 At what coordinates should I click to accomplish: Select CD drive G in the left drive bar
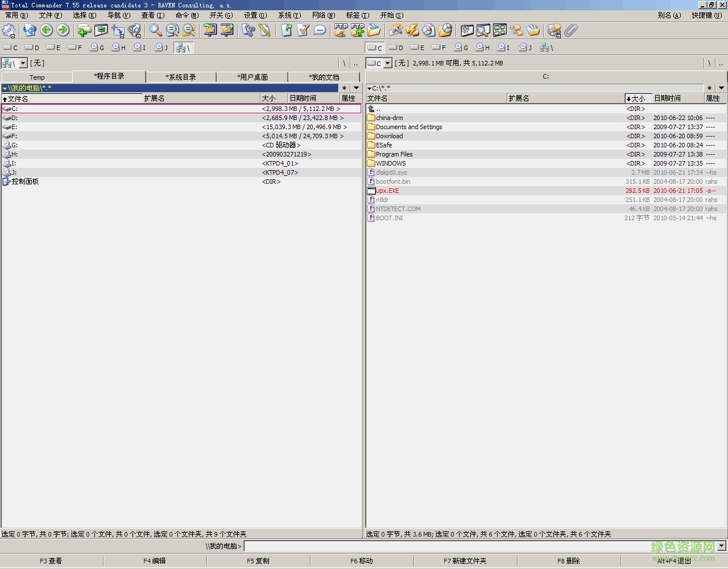tap(97, 48)
